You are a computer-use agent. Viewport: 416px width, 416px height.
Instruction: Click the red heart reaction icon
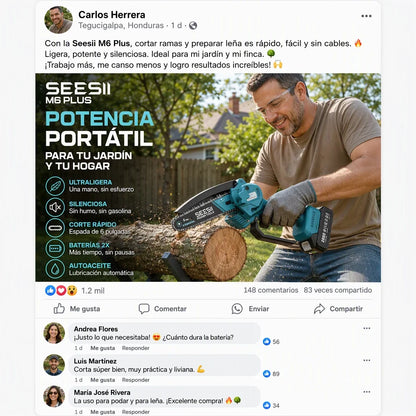click(61, 290)
